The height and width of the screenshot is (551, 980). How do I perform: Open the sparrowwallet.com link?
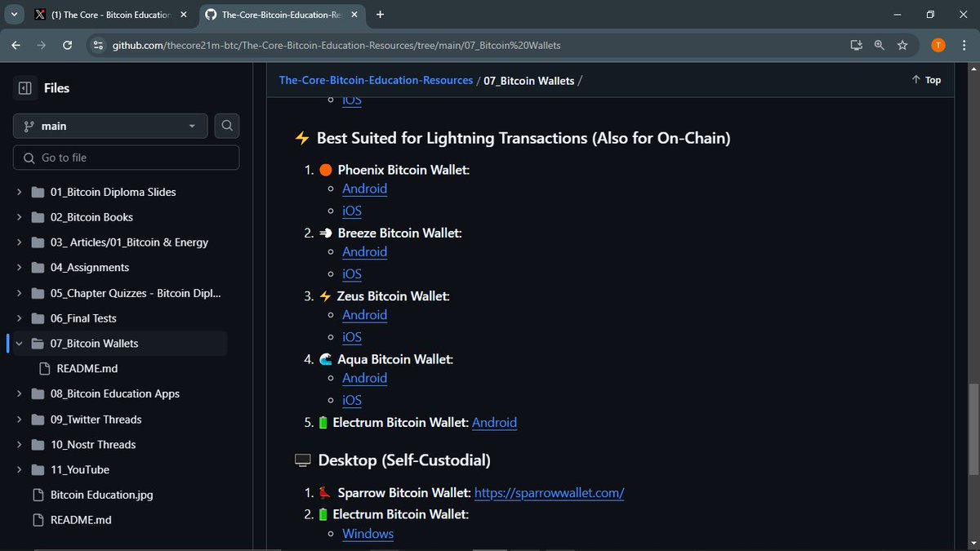click(x=549, y=493)
